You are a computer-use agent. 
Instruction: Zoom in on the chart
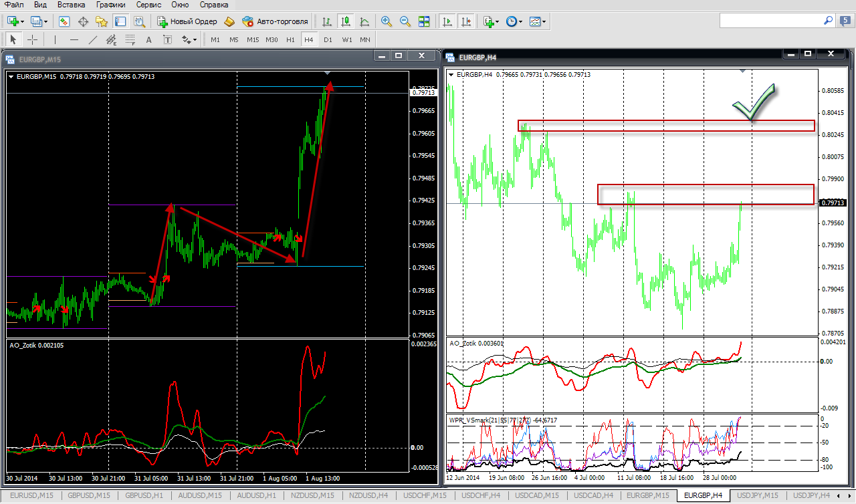(386, 21)
